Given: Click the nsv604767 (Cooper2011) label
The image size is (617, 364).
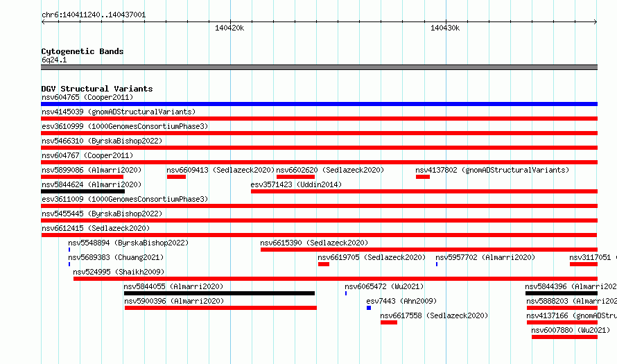Looking at the screenshot, I should point(87,155).
